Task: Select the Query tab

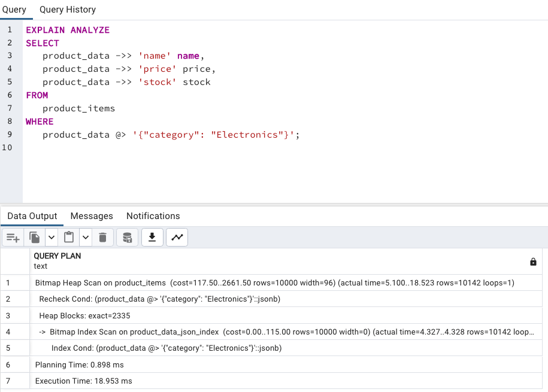Action: (14, 10)
